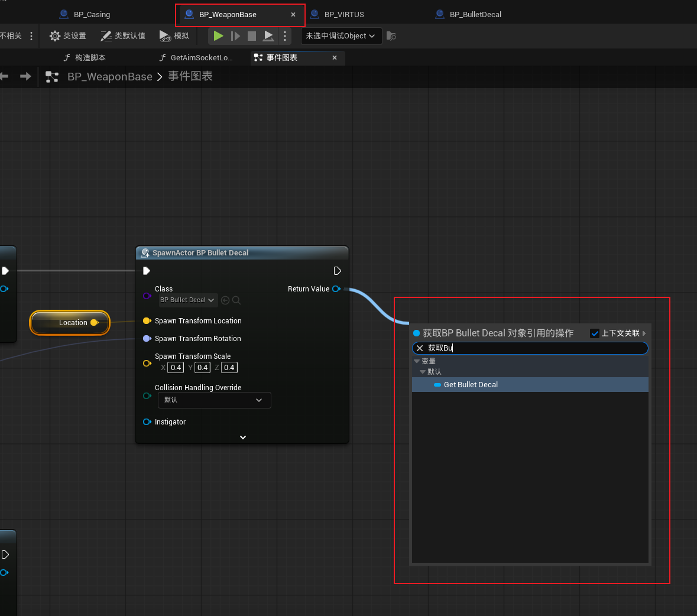Viewport: 697px width, 616px height.
Task: Edit the scale Z value field
Action: [229, 368]
